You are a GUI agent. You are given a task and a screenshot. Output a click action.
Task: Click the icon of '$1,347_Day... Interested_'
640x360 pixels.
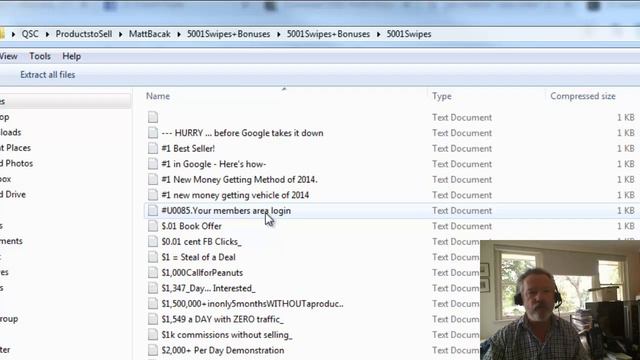[x=153, y=288]
